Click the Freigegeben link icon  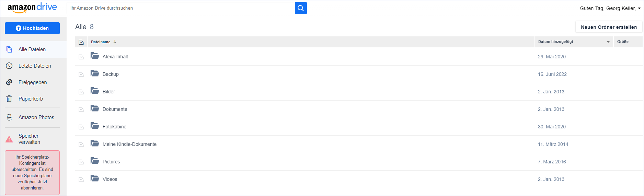[9, 82]
